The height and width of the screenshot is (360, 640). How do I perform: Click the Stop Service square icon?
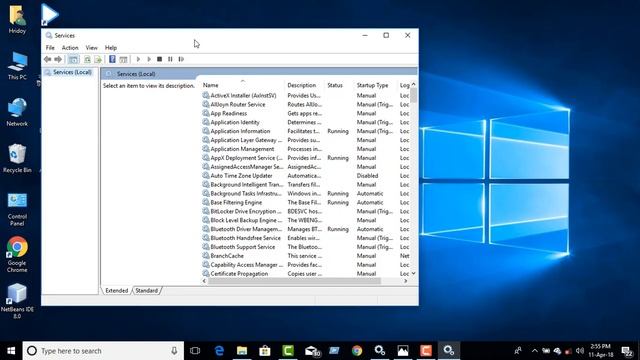click(x=160, y=59)
